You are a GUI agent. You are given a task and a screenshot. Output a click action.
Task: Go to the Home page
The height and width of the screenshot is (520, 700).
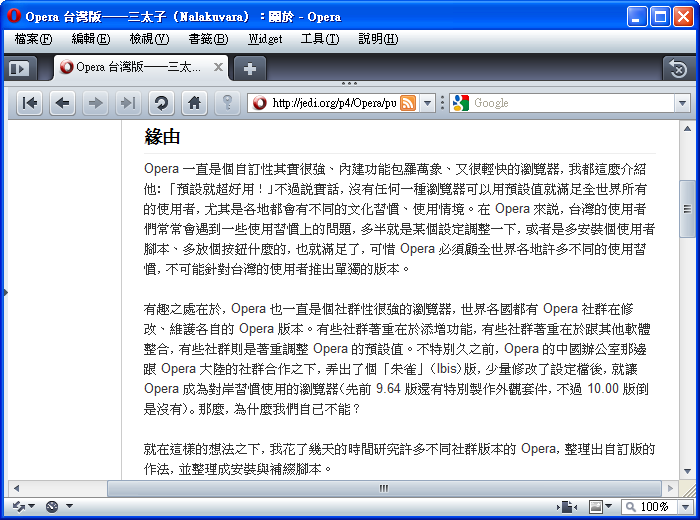tap(195, 103)
